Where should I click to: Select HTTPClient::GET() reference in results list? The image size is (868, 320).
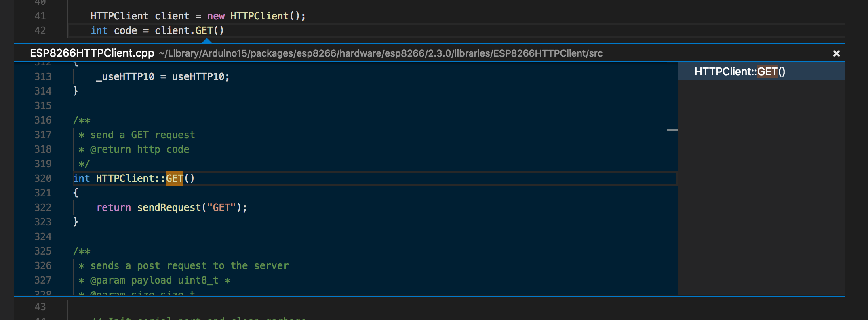pyautogui.click(x=761, y=72)
